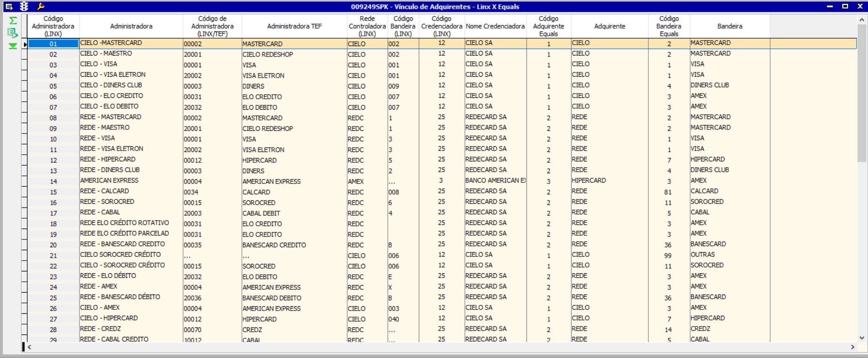Select the 'REDE - BANESCARD DÉBITO' cell
Image resolution: width=868 pixels, height=358 pixels.
point(131,297)
